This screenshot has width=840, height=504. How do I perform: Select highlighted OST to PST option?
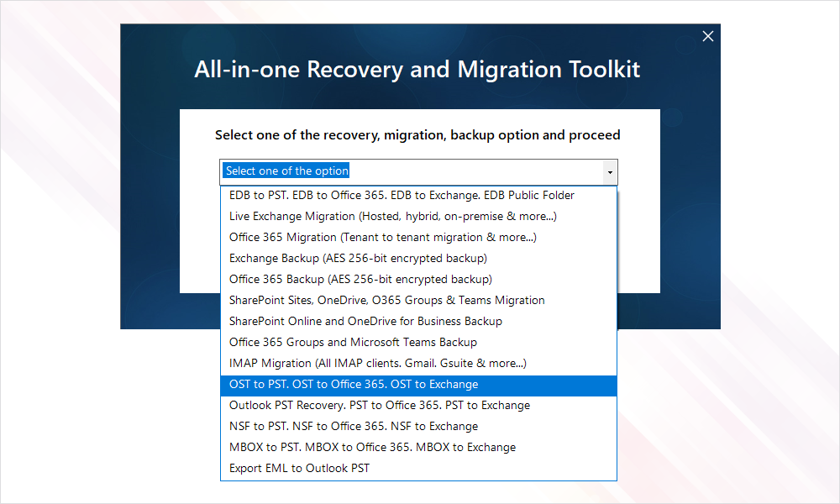coord(418,385)
